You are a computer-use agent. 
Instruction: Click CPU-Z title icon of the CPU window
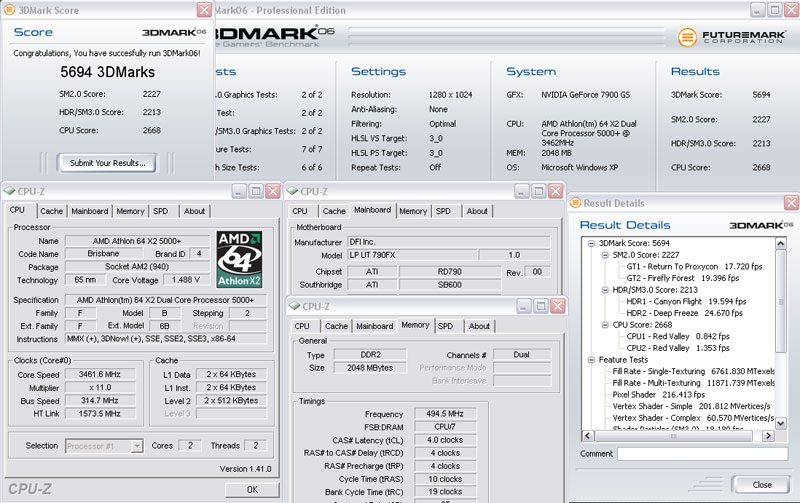pos(10,191)
